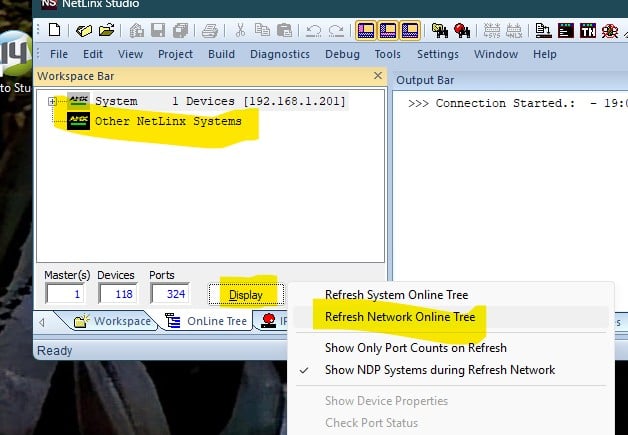Open the Window menu
Screen dimensions: 628x435
click(x=496, y=54)
